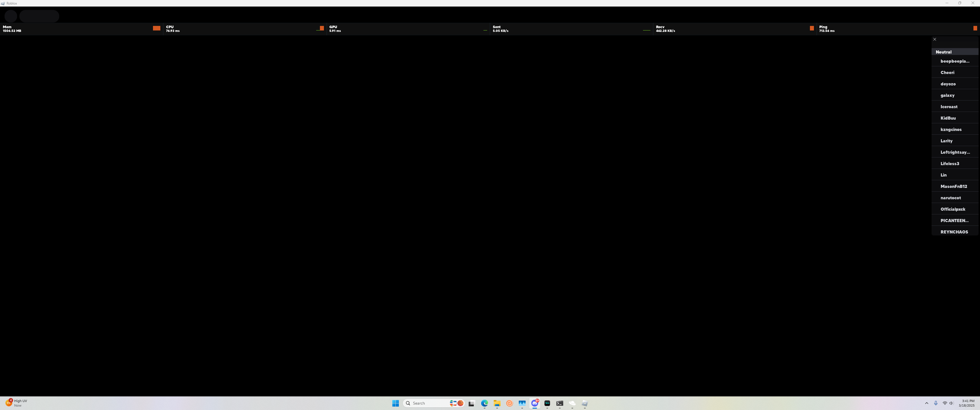Select player MasonFnB12 in the list
This screenshot has height=410, width=980.
(x=955, y=187)
